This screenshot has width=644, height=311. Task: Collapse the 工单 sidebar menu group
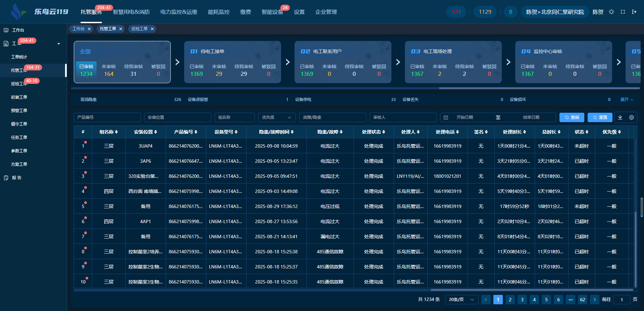pos(59,44)
